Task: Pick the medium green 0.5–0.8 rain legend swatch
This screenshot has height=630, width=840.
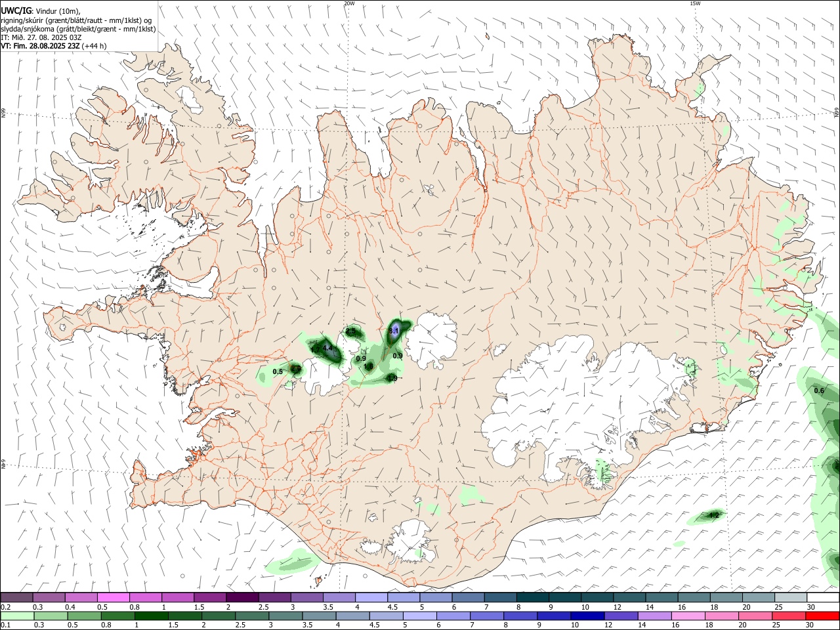Action: [85, 616]
